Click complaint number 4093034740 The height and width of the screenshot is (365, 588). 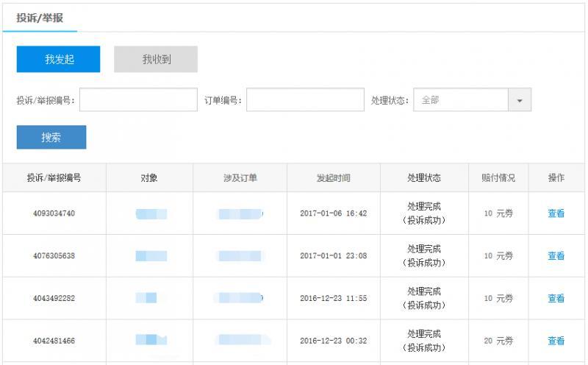[x=54, y=213]
